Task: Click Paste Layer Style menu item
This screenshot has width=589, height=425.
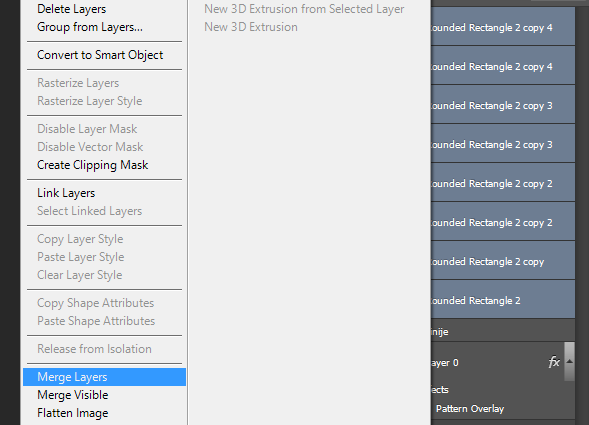Action: coord(104,257)
